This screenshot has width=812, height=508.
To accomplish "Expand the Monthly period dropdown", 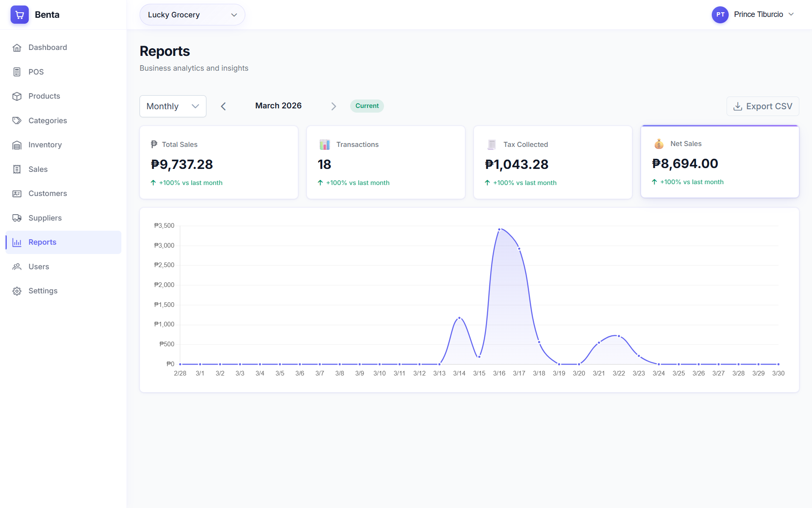I will tap(173, 106).
